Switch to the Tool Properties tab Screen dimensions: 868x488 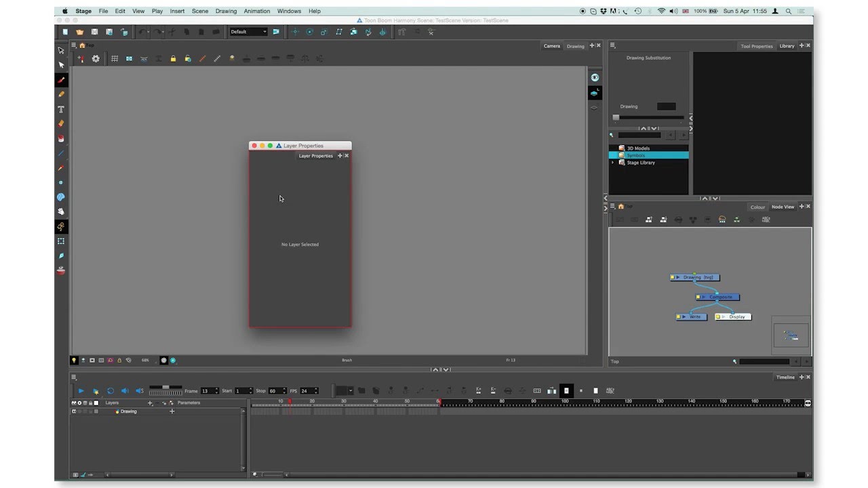[757, 46]
